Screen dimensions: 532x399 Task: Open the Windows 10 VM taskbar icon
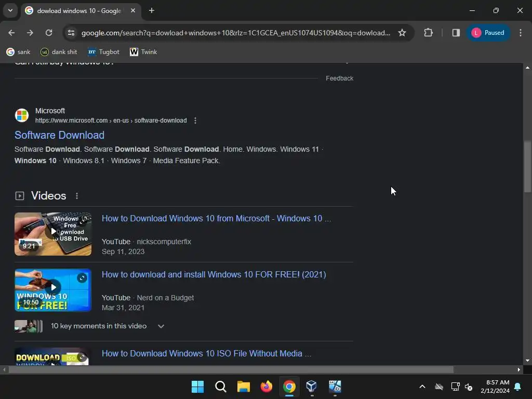coord(335,387)
